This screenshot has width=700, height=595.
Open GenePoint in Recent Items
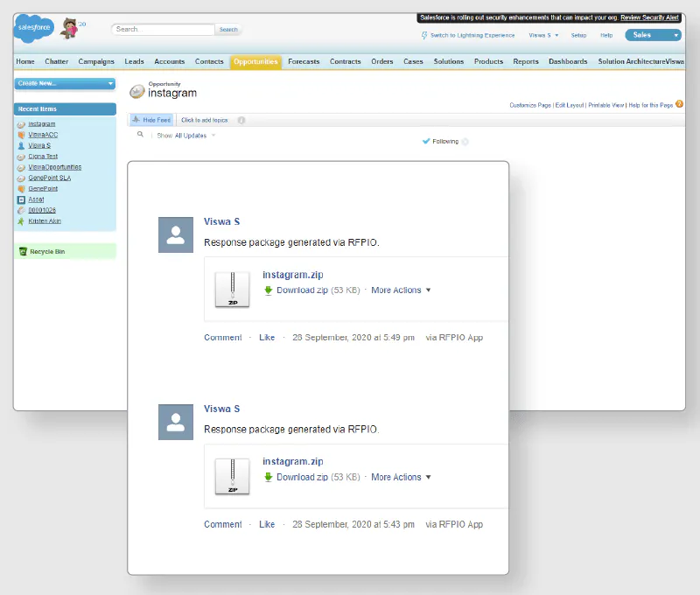(x=43, y=189)
